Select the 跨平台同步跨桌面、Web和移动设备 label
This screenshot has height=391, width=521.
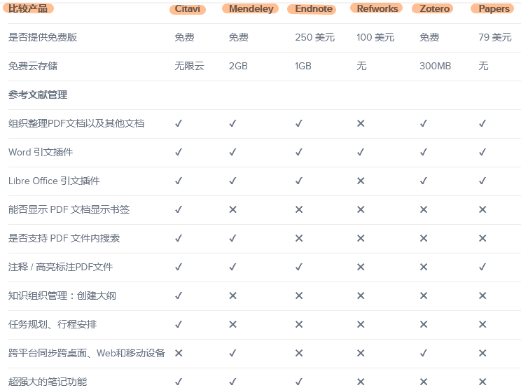pos(87,353)
